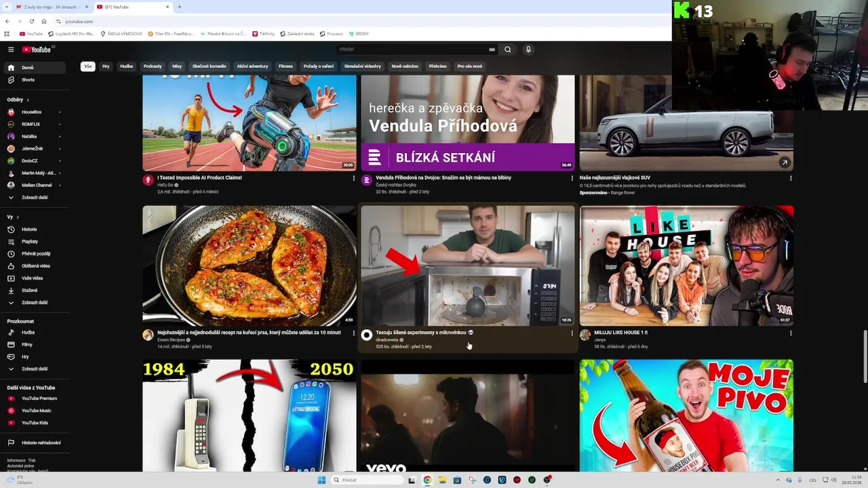
Task: Open the chicken breast recipe video thumbnail
Action: click(250, 266)
